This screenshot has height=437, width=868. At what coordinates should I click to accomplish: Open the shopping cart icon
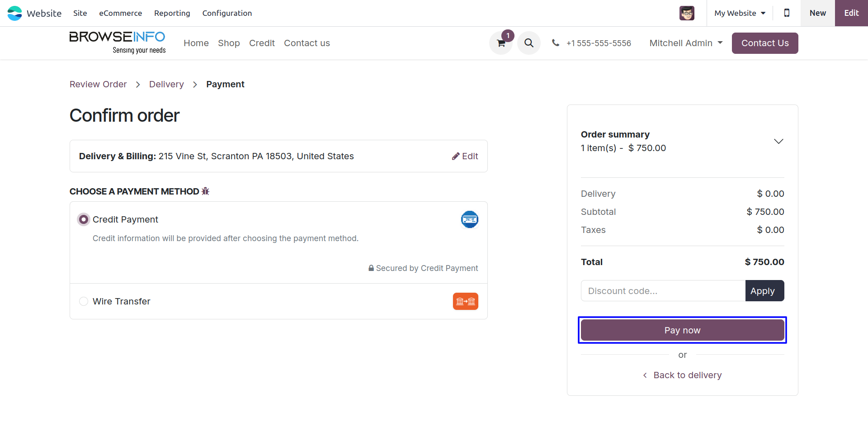pyautogui.click(x=501, y=43)
